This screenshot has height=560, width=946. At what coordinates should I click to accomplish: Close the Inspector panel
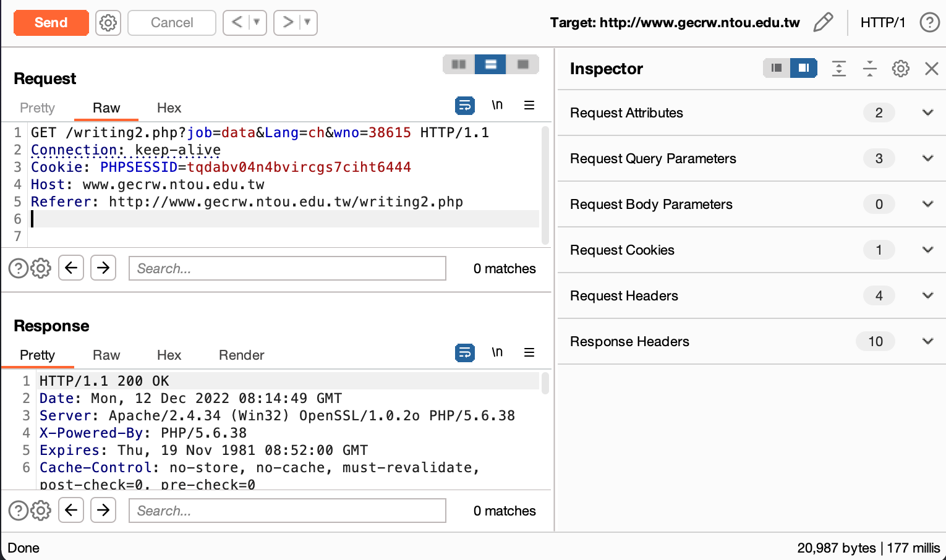pyautogui.click(x=932, y=68)
